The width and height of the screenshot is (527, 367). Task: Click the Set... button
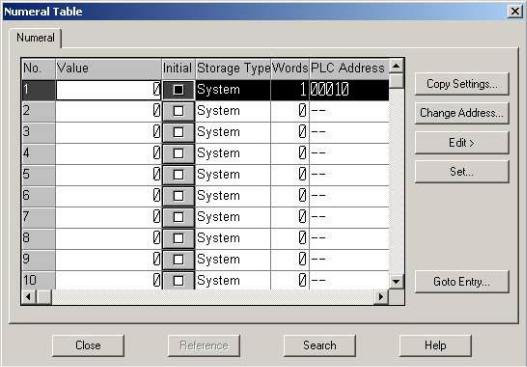point(462,172)
